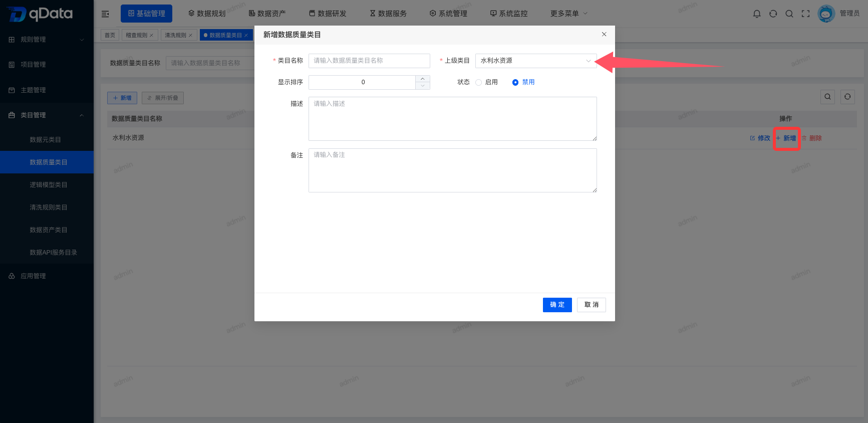
Task: Select 数据资产类目 in sidebar
Action: pyautogui.click(x=47, y=230)
